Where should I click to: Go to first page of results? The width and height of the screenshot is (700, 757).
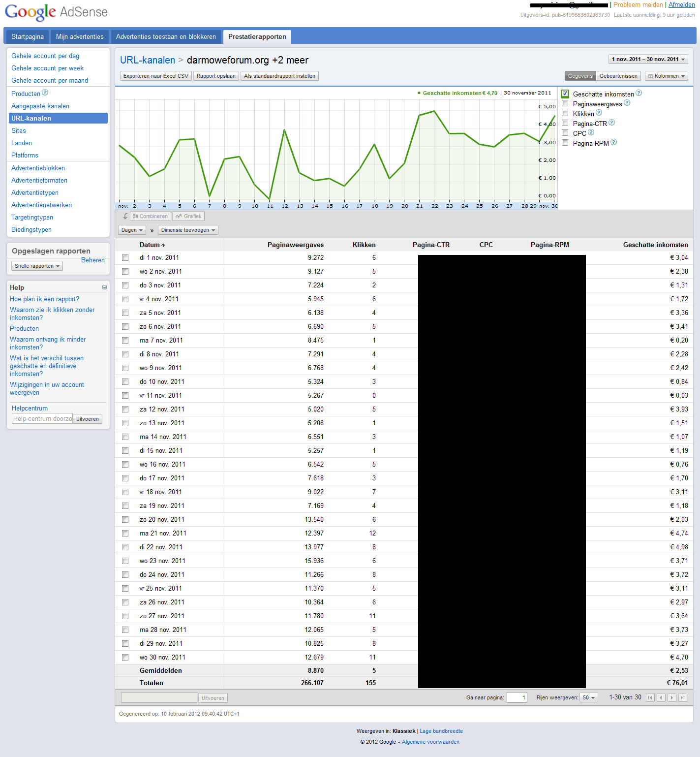tap(650, 697)
